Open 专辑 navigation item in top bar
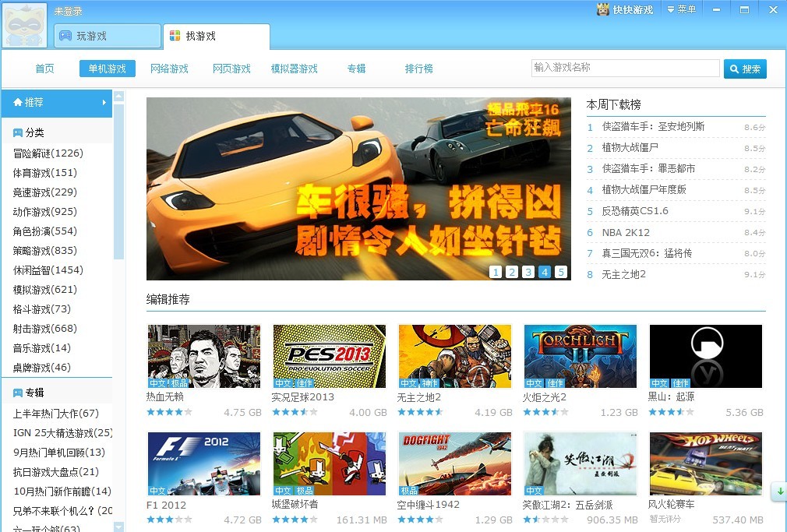The width and height of the screenshot is (787, 532). (356, 69)
